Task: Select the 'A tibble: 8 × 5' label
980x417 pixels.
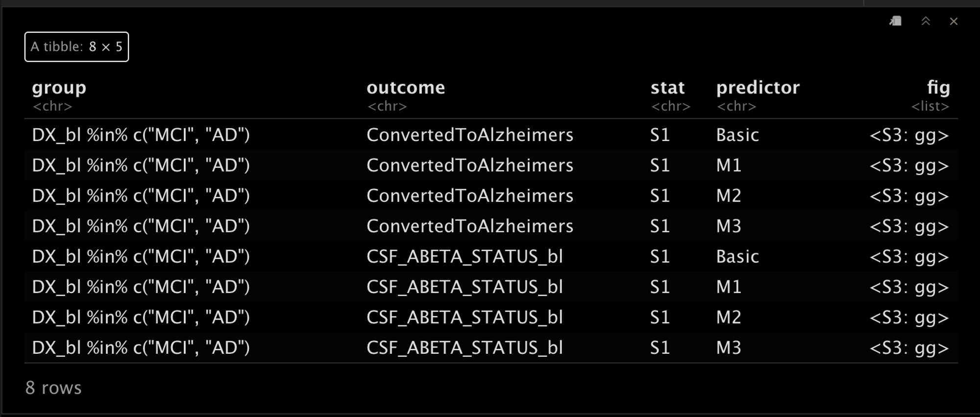Action: coord(76,47)
